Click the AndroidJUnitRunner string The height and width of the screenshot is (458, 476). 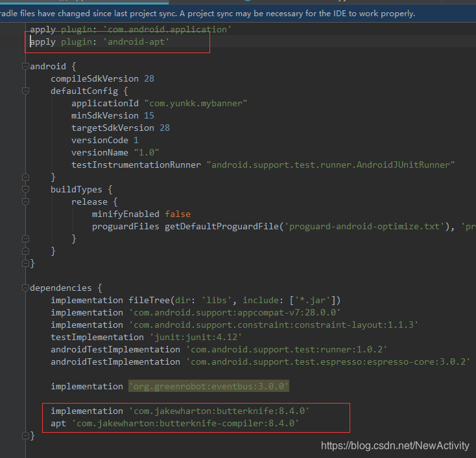click(x=331, y=165)
